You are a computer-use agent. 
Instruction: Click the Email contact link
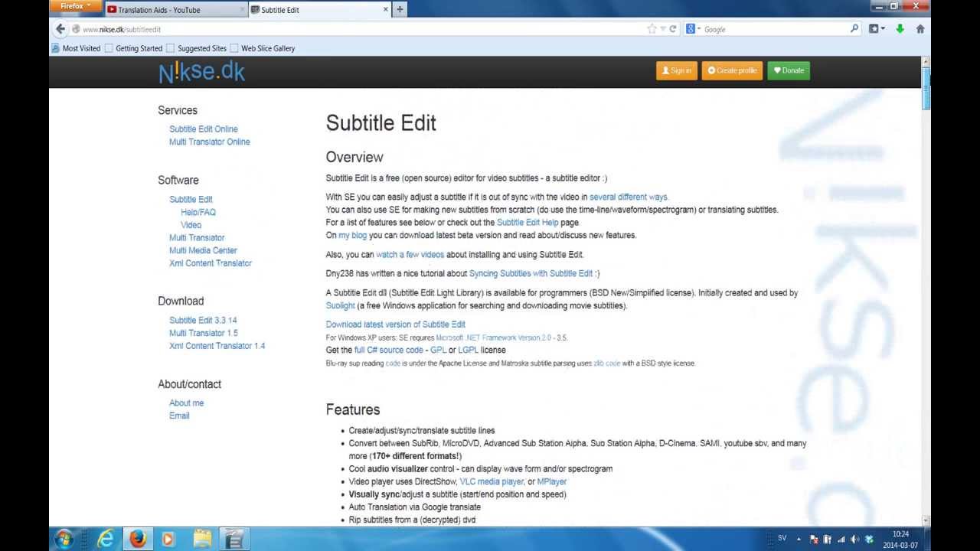coord(179,416)
